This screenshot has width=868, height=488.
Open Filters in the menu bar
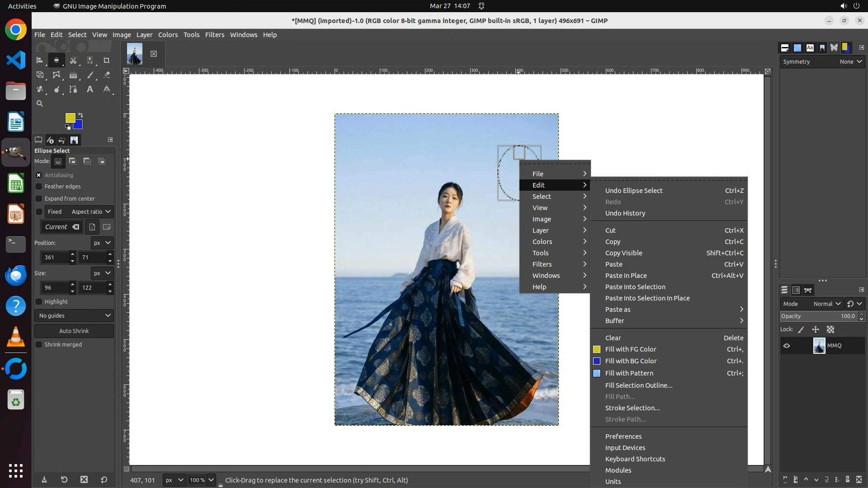[214, 35]
